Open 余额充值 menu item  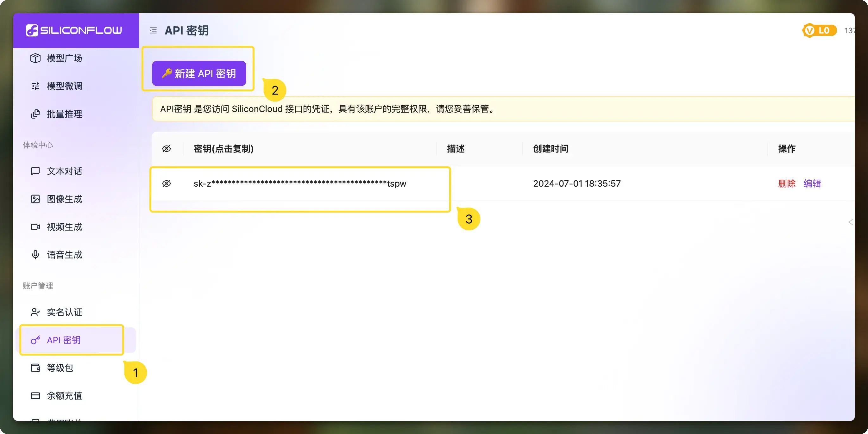(64, 396)
